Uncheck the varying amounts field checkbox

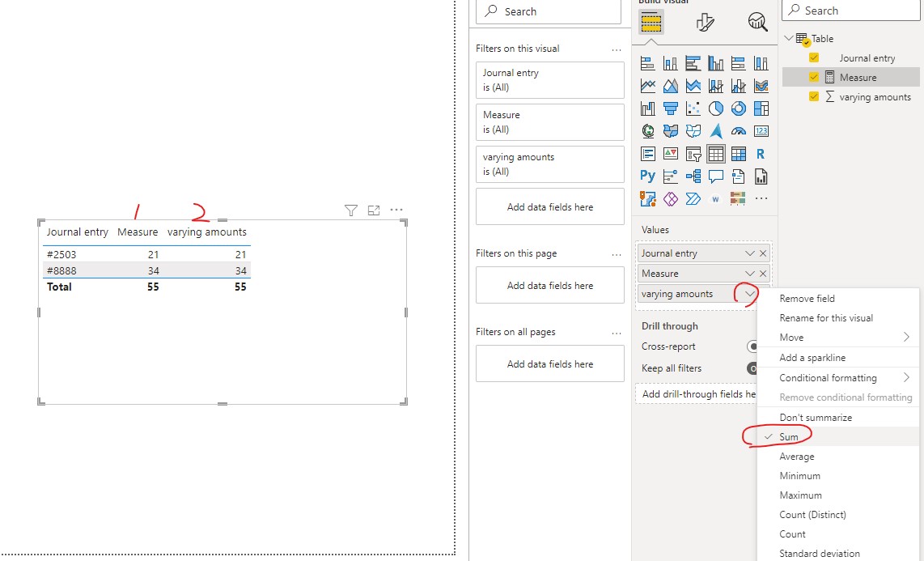coord(814,96)
